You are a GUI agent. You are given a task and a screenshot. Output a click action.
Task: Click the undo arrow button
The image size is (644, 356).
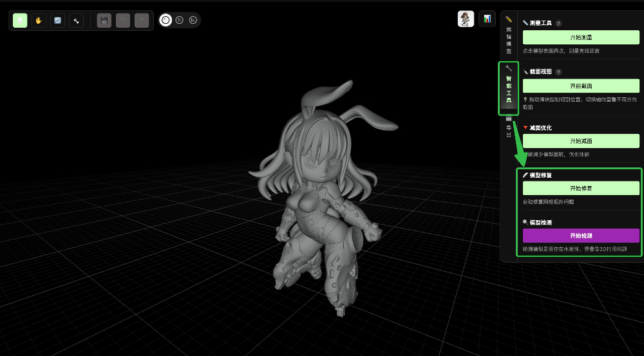click(123, 21)
